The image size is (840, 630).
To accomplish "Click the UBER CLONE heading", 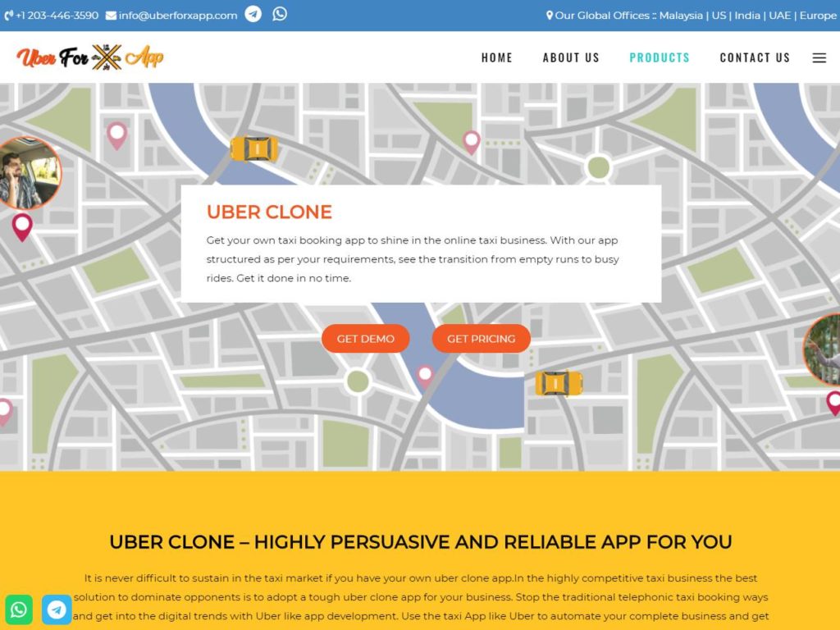I will 269,212.
